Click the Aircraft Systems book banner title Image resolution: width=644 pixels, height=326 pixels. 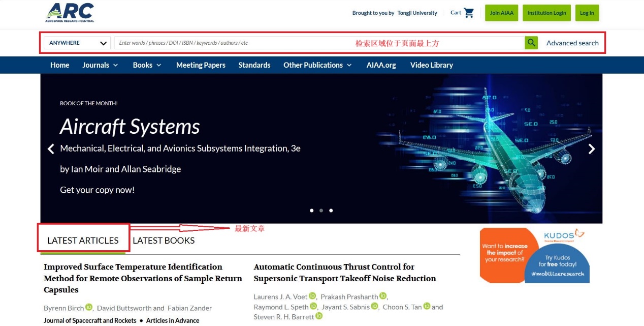pos(130,127)
